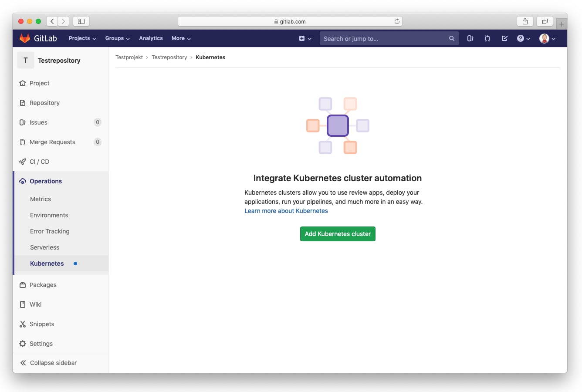Open the Snippets sidebar icon
582x392 pixels.
point(22,324)
